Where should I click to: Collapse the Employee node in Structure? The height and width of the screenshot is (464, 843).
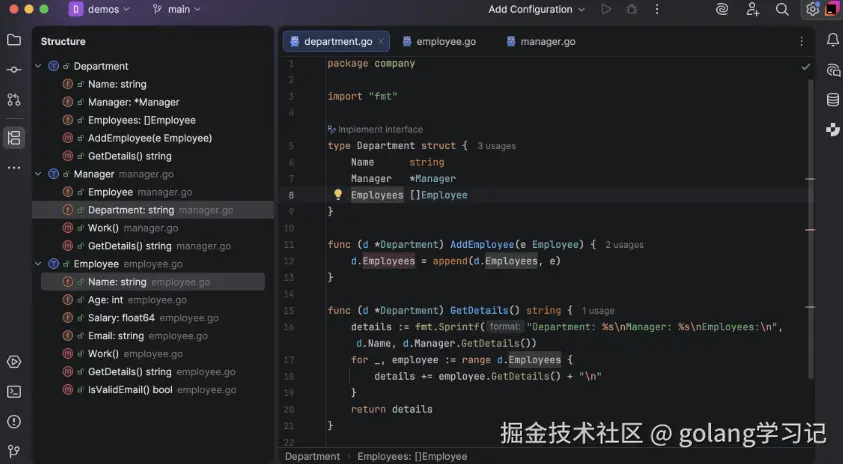tap(38, 264)
